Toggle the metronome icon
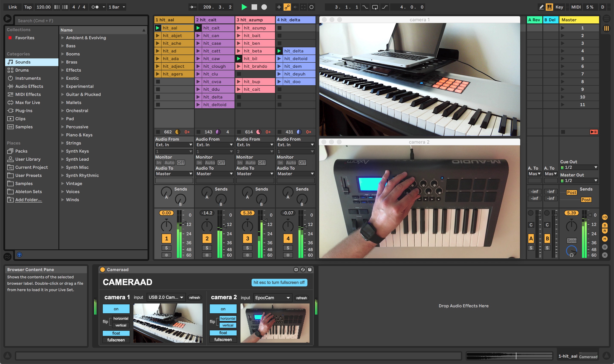This screenshot has height=364, width=614. [x=95, y=7]
